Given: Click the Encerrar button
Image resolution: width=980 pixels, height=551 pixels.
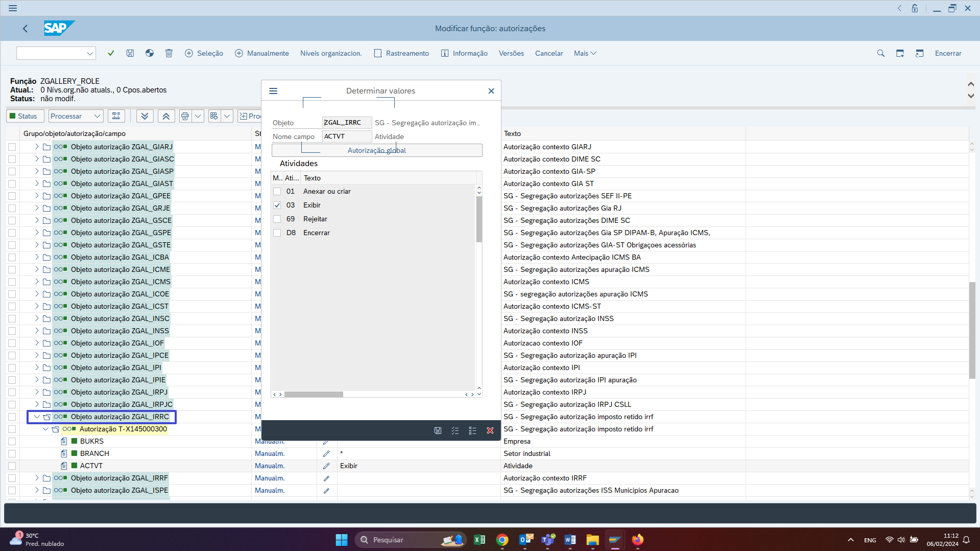Looking at the screenshot, I should click(x=948, y=53).
